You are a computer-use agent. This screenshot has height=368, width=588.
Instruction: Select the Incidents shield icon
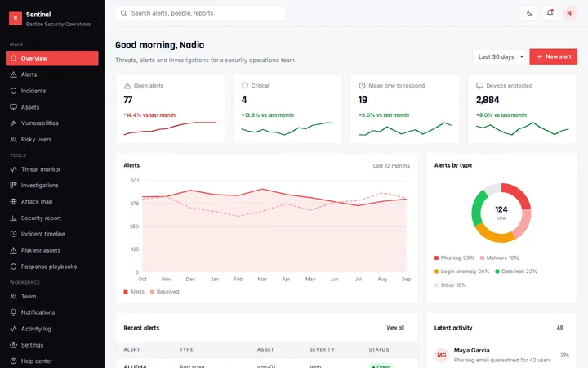[x=14, y=91]
